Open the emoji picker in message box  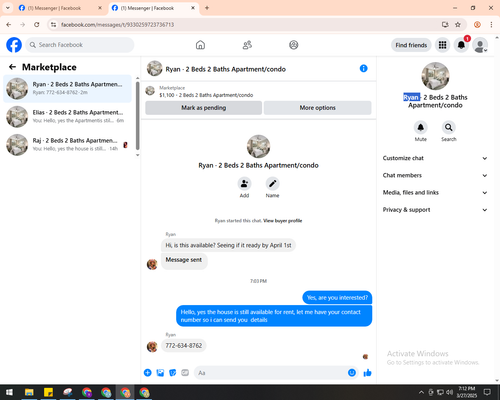coord(352,373)
